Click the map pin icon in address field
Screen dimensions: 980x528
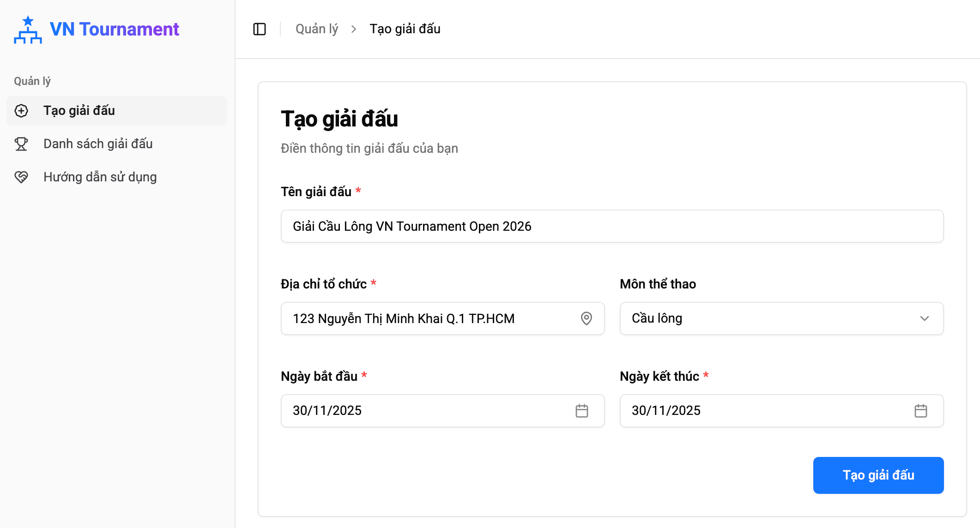click(x=587, y=318)
